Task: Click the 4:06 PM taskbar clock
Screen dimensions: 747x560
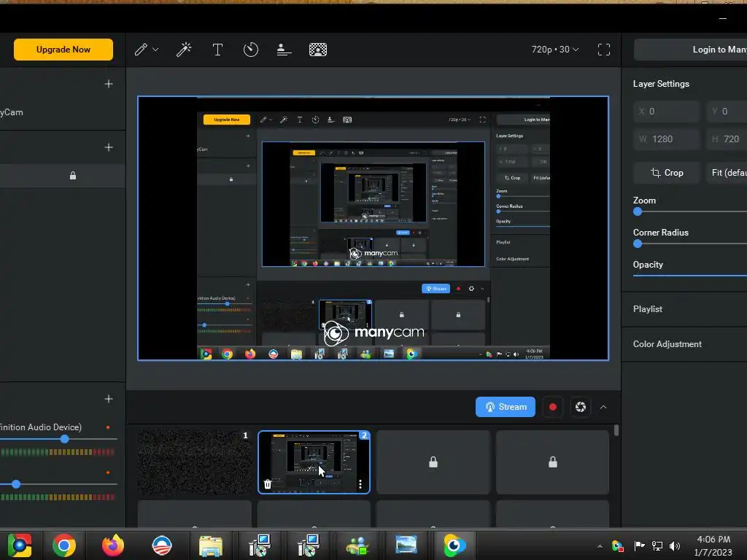Action: 713,540
